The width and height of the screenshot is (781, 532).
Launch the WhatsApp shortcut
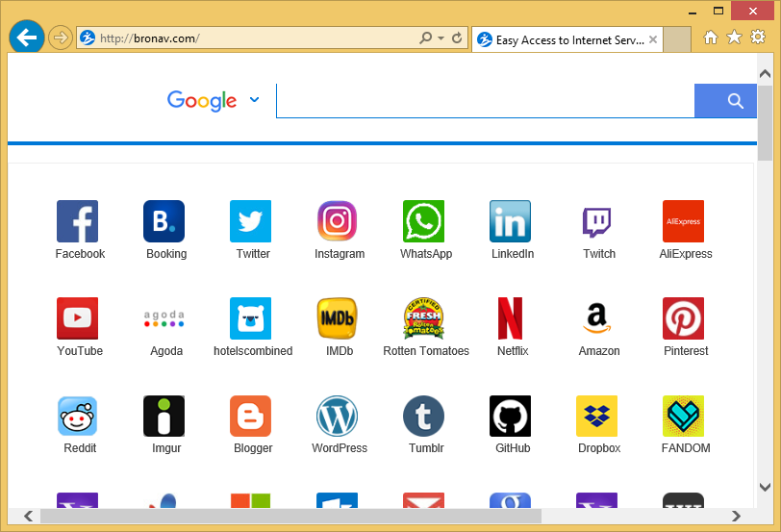[x=423, y=221]
